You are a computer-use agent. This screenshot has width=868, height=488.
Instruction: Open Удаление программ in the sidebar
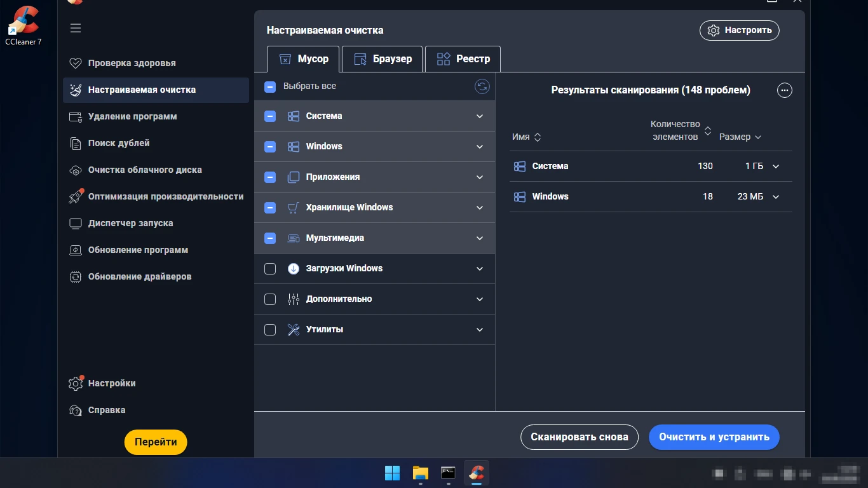(156, 116)
